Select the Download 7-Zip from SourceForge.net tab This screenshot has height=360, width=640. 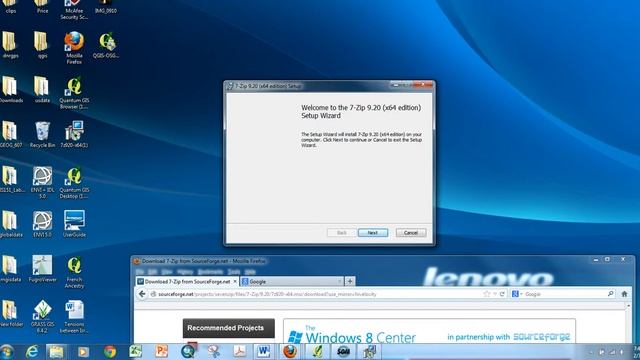[187, 282]
